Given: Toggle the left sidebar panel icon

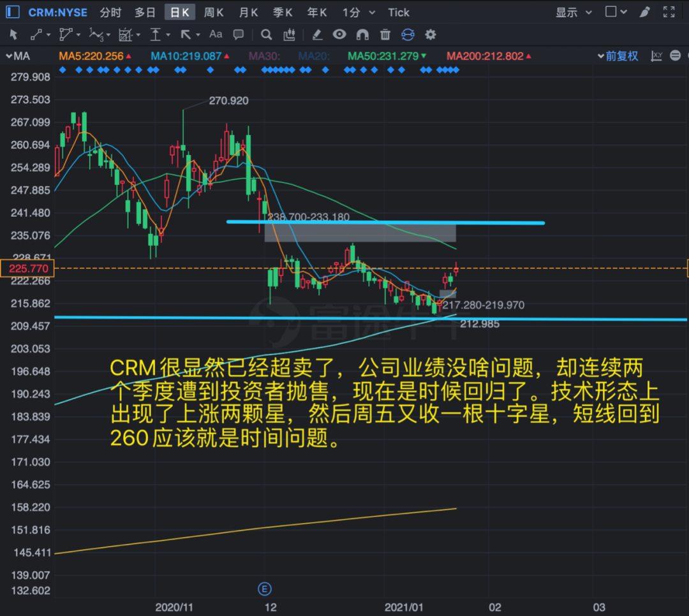Looking at the screenshot, I should (13, 12).
